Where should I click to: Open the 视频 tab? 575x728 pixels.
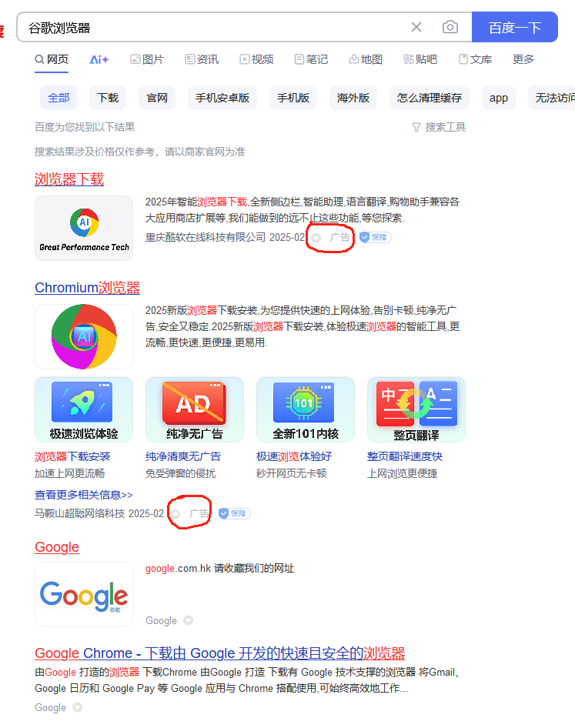tap(256, 59)
